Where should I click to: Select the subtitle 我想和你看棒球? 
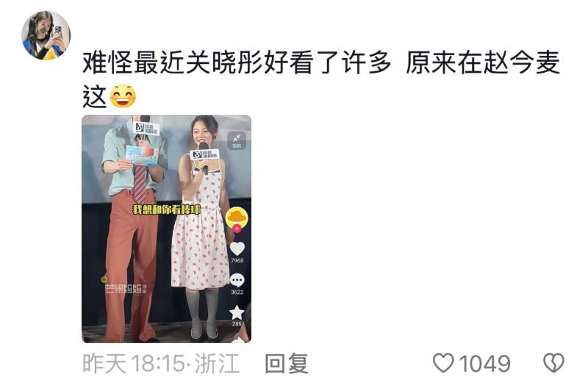tap(167, 209)
